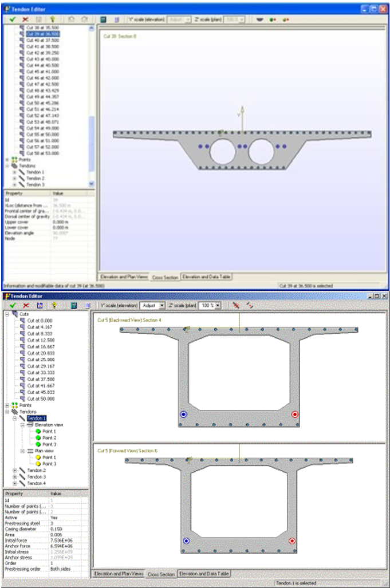Switch to Elevation and Data Table tab in lower window

pyautogui.click(x=204, y=573)
